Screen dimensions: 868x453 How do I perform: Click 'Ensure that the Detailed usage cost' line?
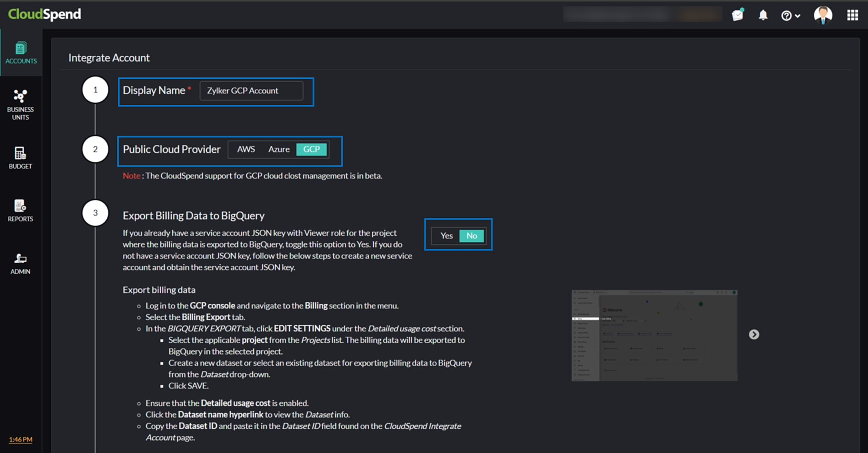coord(227,403)
